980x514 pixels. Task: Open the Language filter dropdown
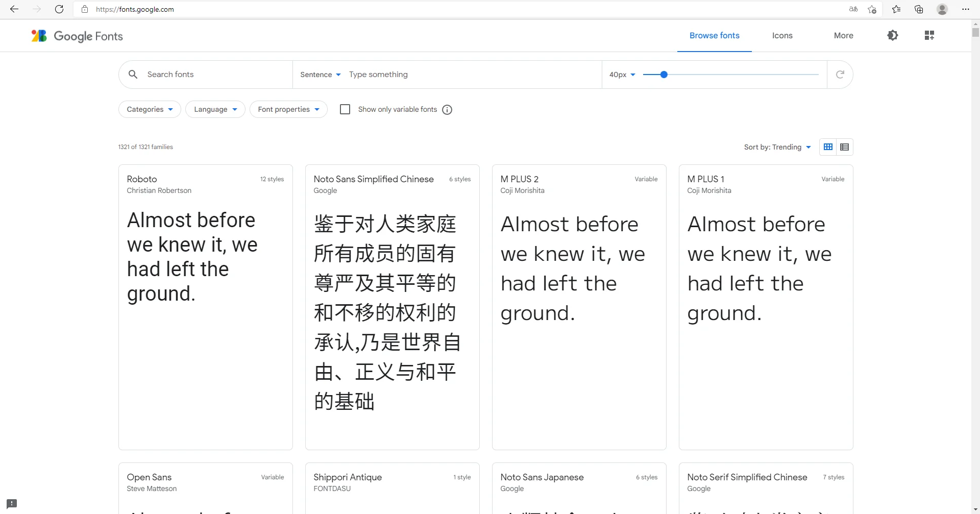[x=215, y=109]
